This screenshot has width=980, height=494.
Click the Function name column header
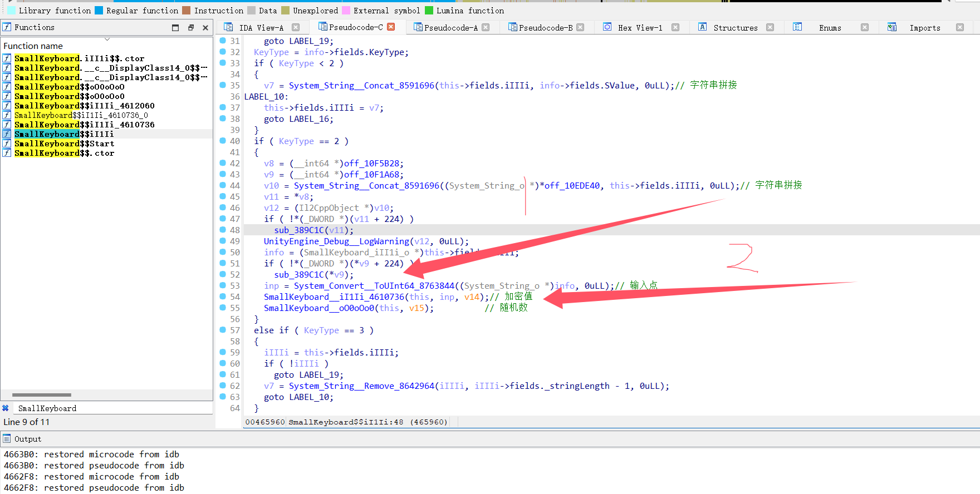point(33,46)
